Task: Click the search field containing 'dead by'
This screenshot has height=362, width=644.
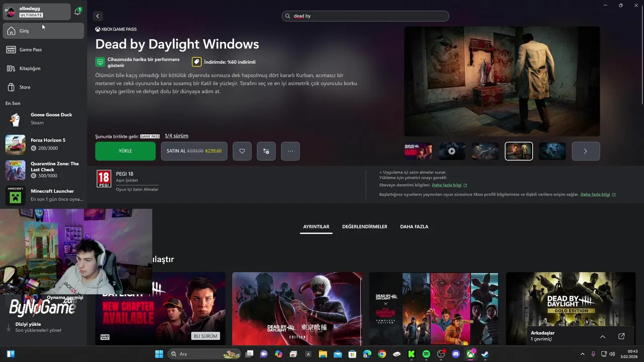Action: click(x=365, y=16)
